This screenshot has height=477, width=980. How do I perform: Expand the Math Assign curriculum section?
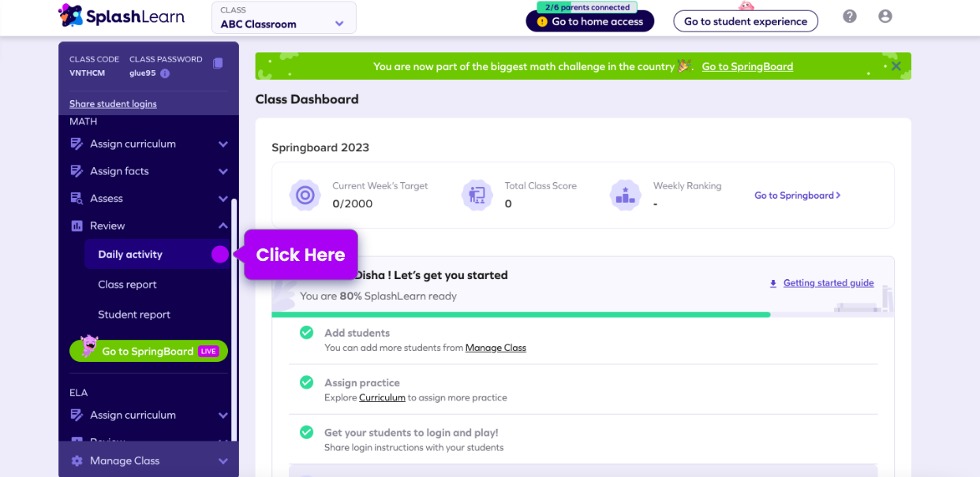click(223, 144)
